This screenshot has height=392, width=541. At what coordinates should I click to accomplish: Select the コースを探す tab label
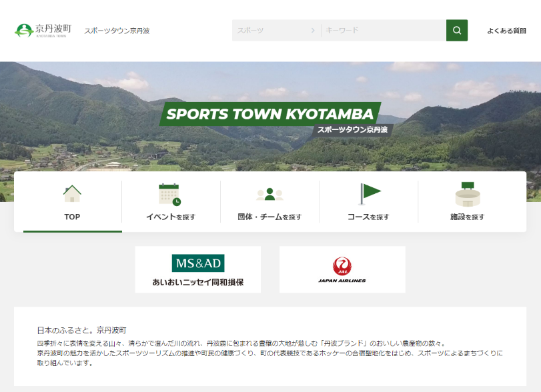[368, 217]
